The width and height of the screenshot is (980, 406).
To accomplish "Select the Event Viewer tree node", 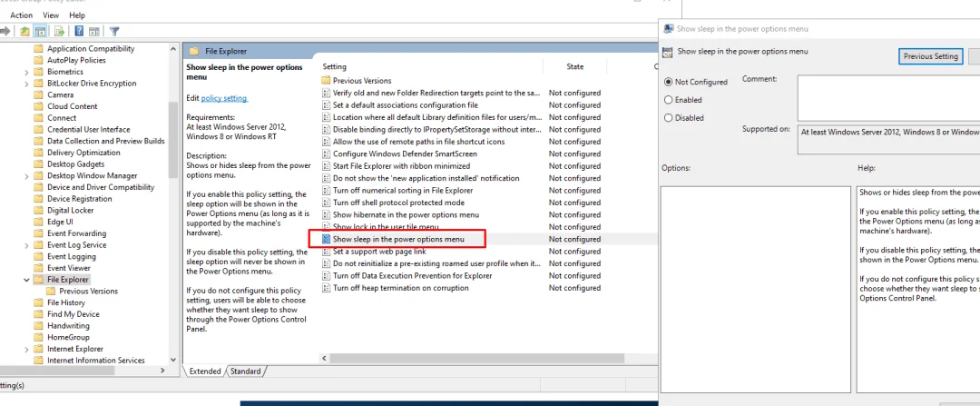I will tap(69, 268).
